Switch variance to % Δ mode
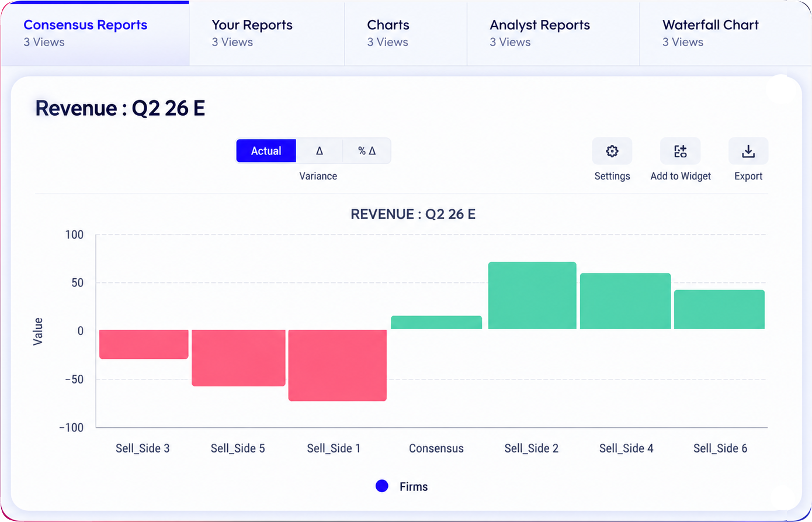This screenshot has height=522, width=812. coord(367,151)
